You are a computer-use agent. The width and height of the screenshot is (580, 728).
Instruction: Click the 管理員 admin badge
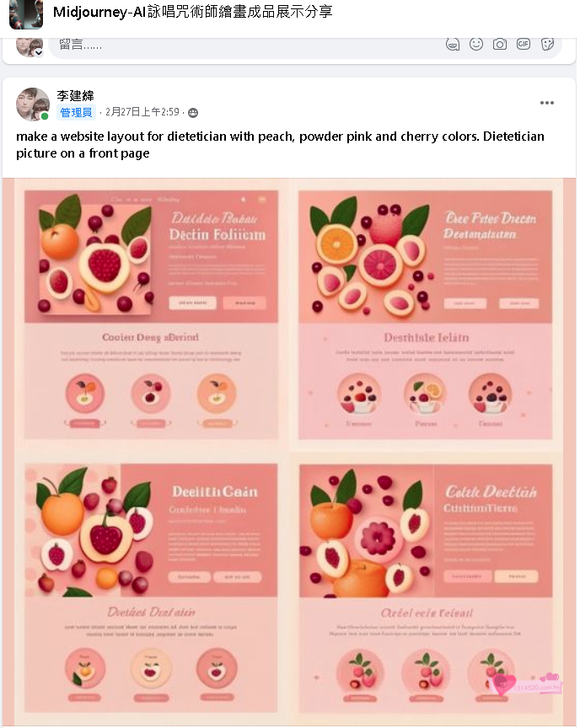coord(77,113)
